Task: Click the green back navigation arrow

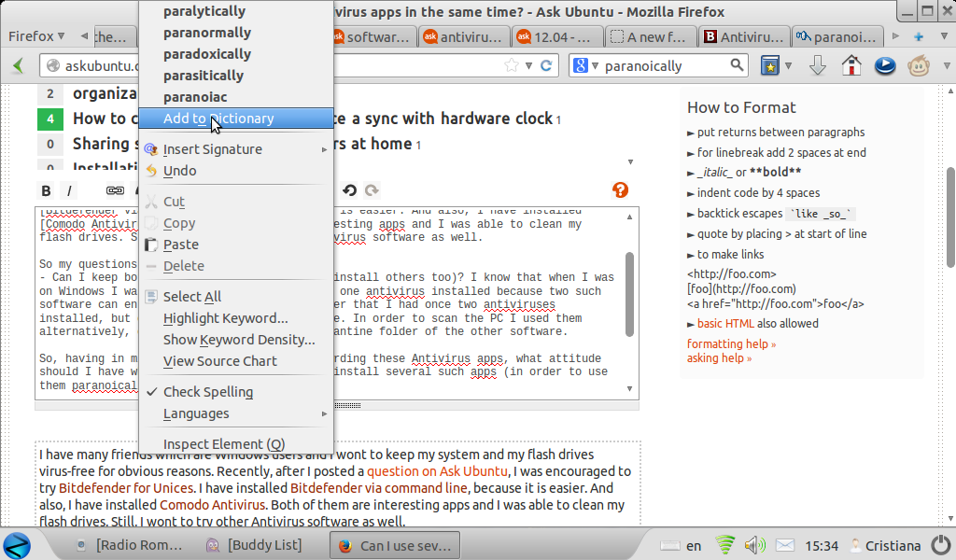Action: 19,66
